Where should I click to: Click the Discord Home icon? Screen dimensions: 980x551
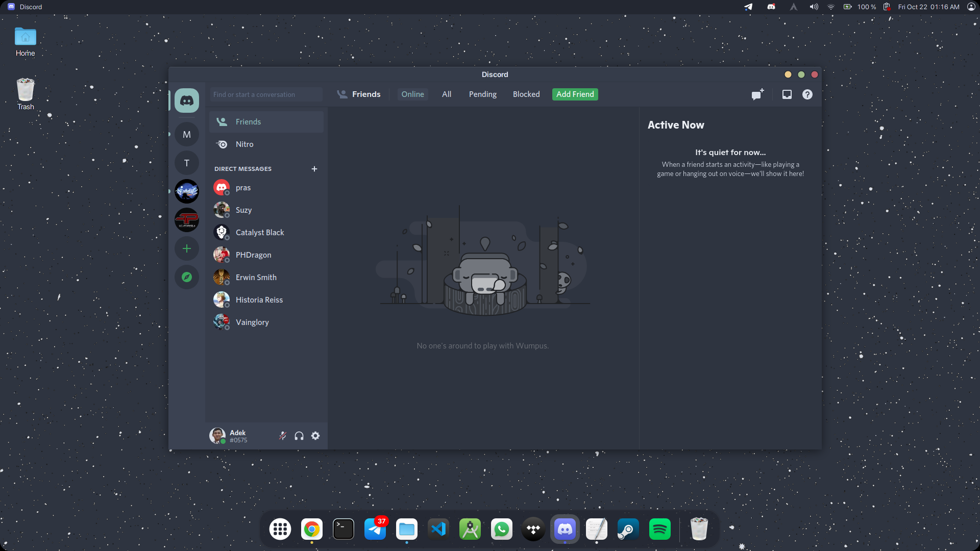[x=187, y=101]
